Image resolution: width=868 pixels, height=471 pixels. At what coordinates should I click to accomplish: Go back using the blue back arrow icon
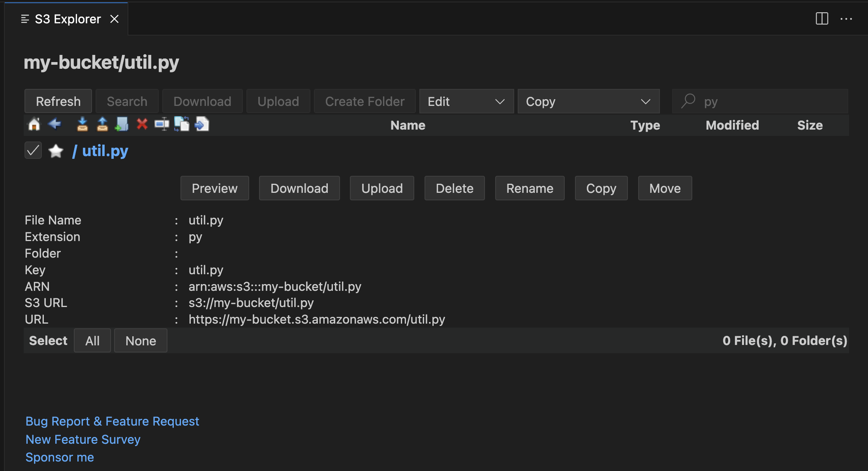tap(55, 124)
